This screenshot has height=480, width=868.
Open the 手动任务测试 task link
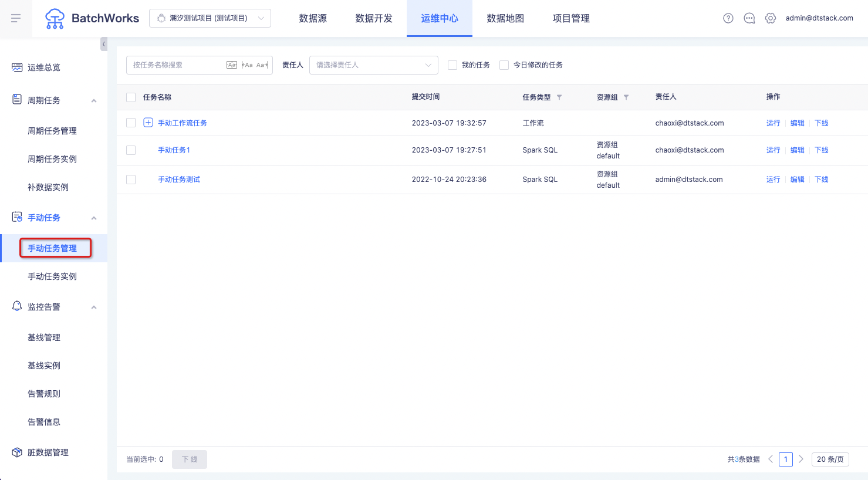click(x=179, y=180)
